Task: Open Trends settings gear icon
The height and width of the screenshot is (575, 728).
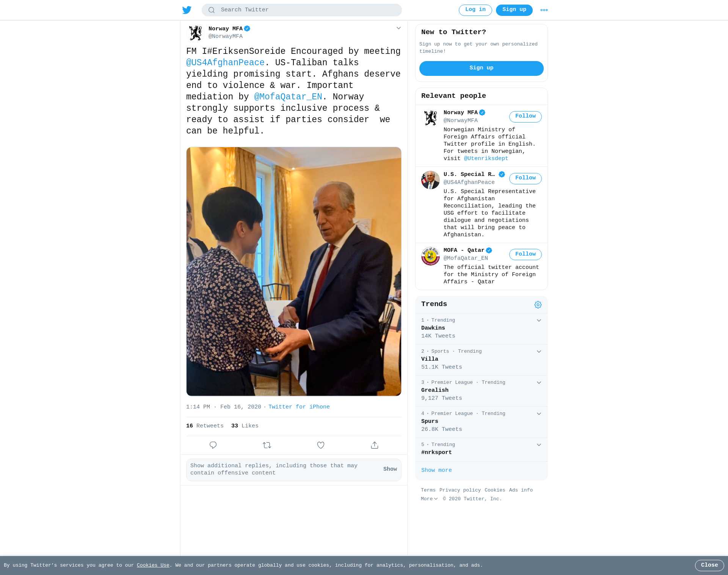Action: 538,305
